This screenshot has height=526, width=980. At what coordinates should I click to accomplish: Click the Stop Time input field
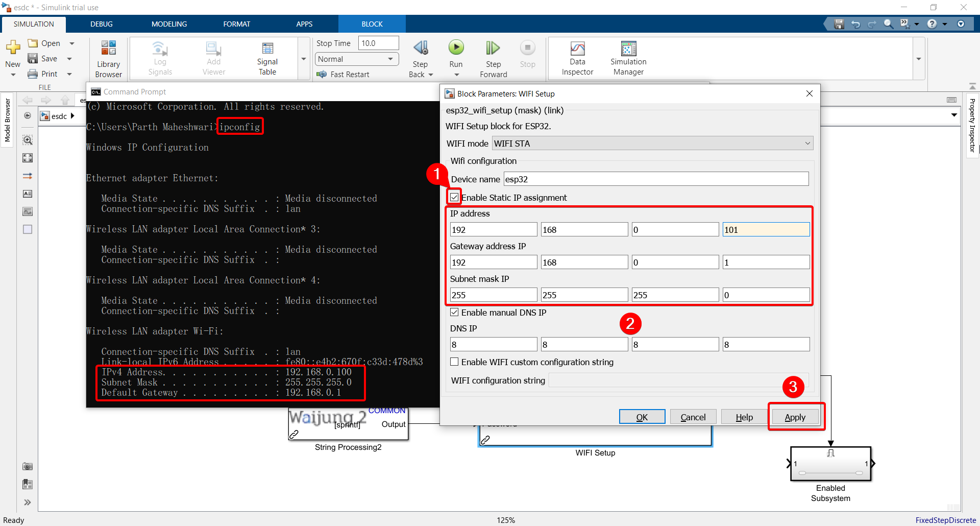378,43
